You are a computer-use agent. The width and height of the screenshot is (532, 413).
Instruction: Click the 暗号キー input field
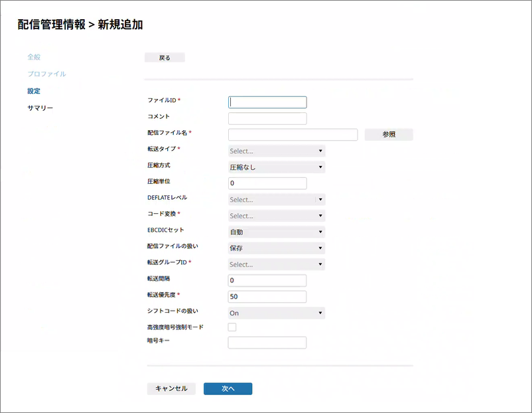[267, 343]
